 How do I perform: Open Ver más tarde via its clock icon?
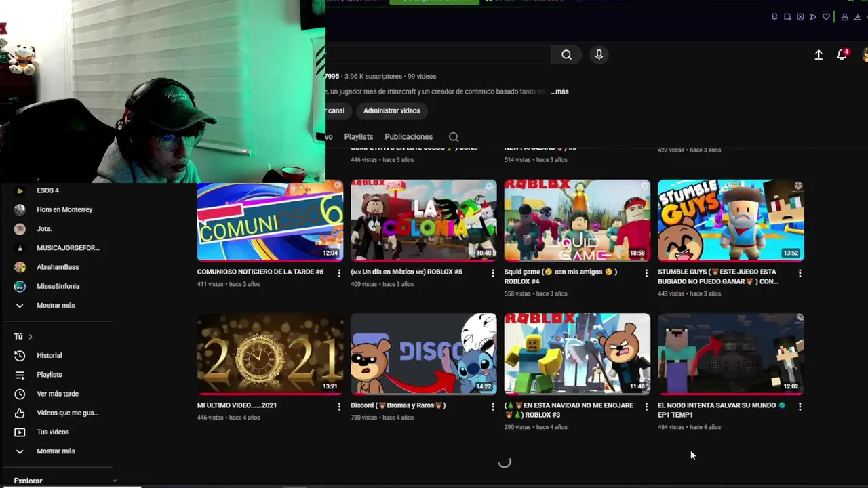point(20,394)
